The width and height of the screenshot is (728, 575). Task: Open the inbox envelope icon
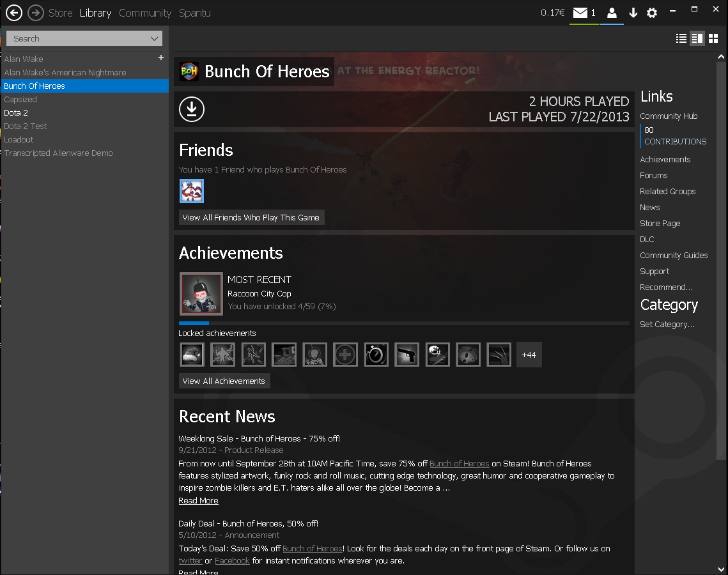click(580, 13)
